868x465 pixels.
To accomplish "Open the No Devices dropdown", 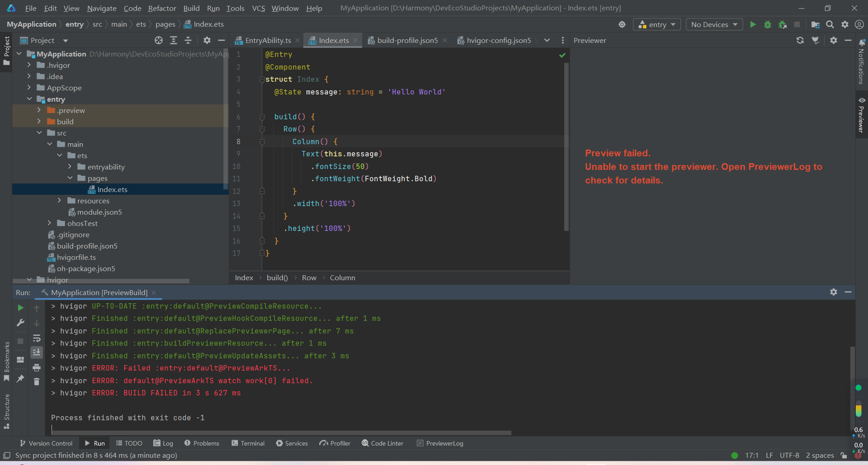I will (714, 24).
